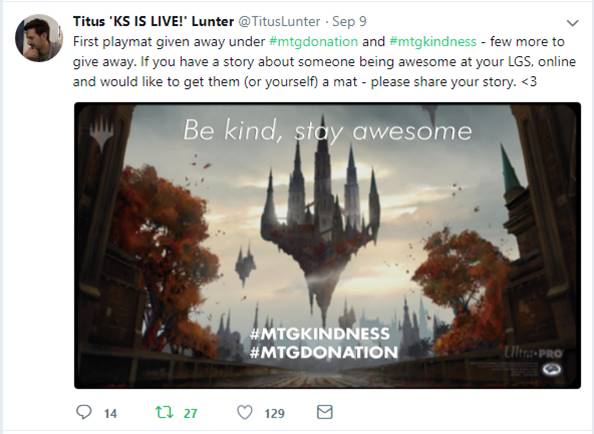Screen dimensions: 594x434
Task: Click the #mtgdonation hashtag link
Action: 313,41
